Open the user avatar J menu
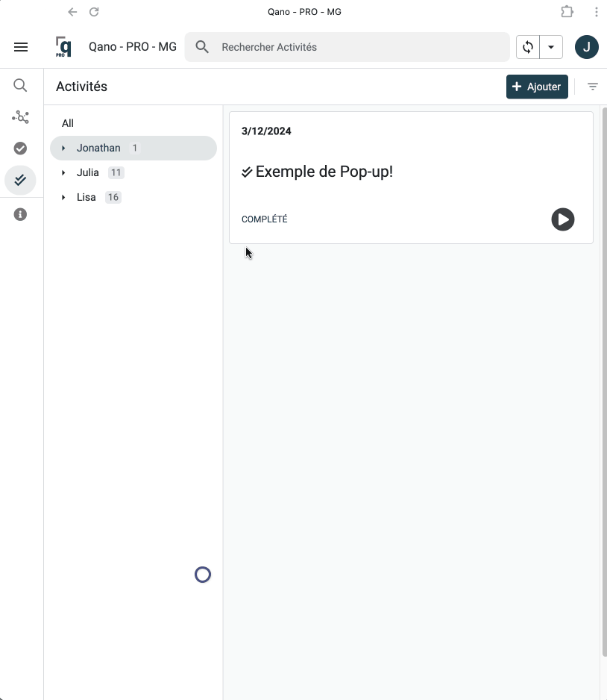The height and width of the screenshot is (700, 607). point(587,47)
